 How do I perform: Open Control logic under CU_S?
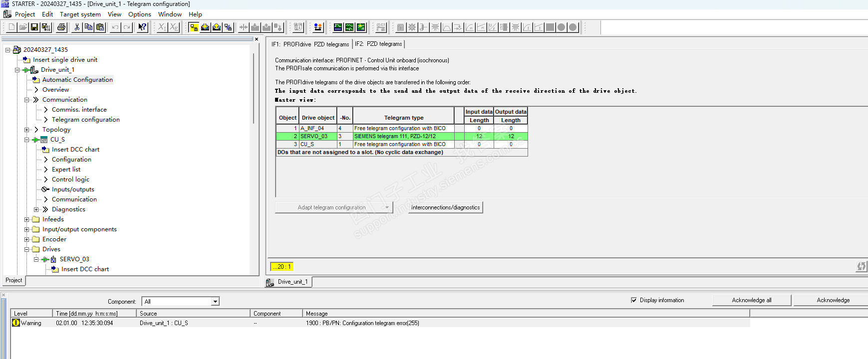70,179
